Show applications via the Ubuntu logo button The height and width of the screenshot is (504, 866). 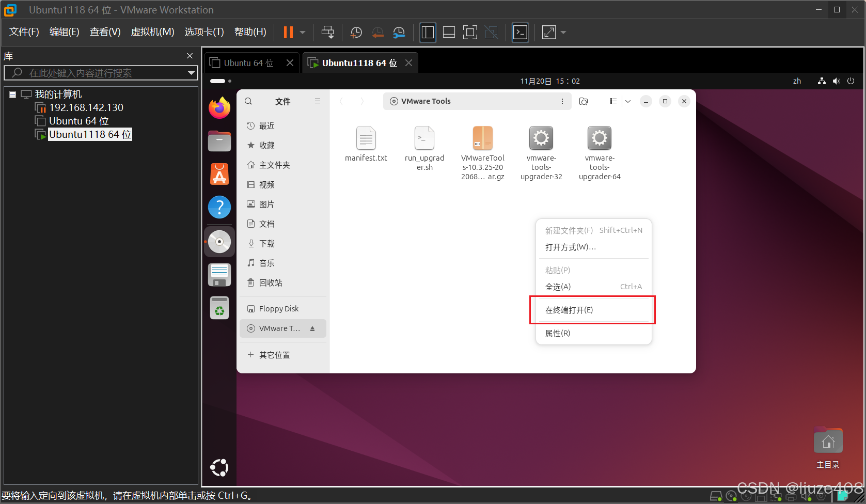point(219,468)
